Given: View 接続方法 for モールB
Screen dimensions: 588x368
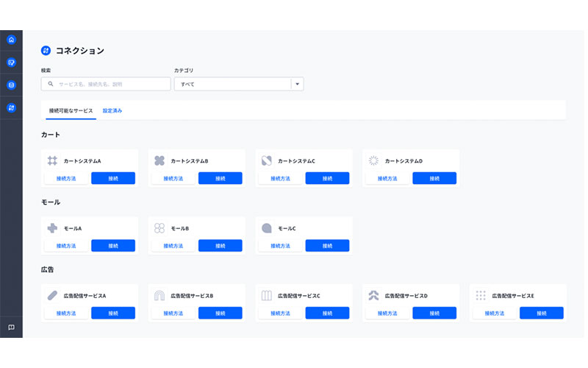Looking at the screenshot, I should click(x=173, y=246).
